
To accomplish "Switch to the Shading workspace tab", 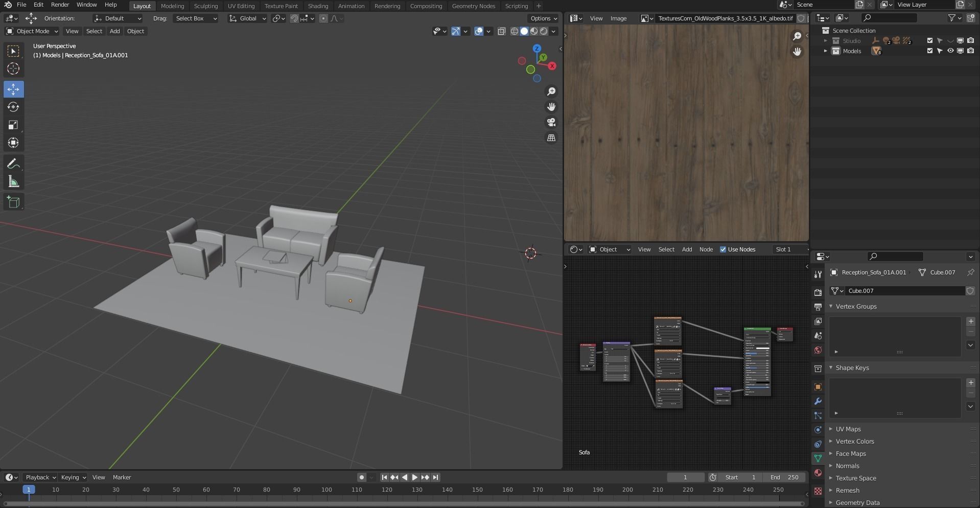I will (318, 6).
